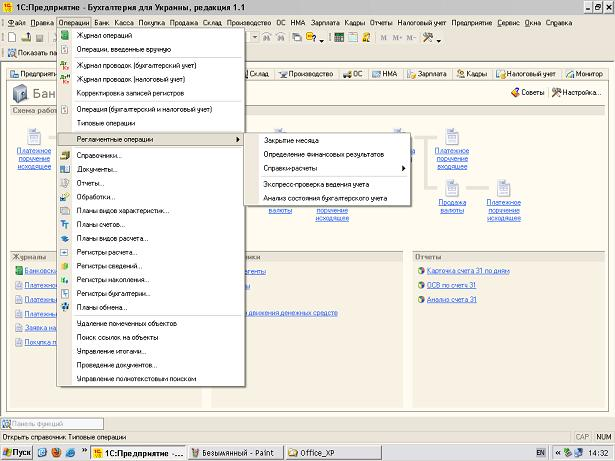This screenshot has width=615, height=461.
Task: Switch to Office_XP in the taskbar
Action: click(333, 453)
